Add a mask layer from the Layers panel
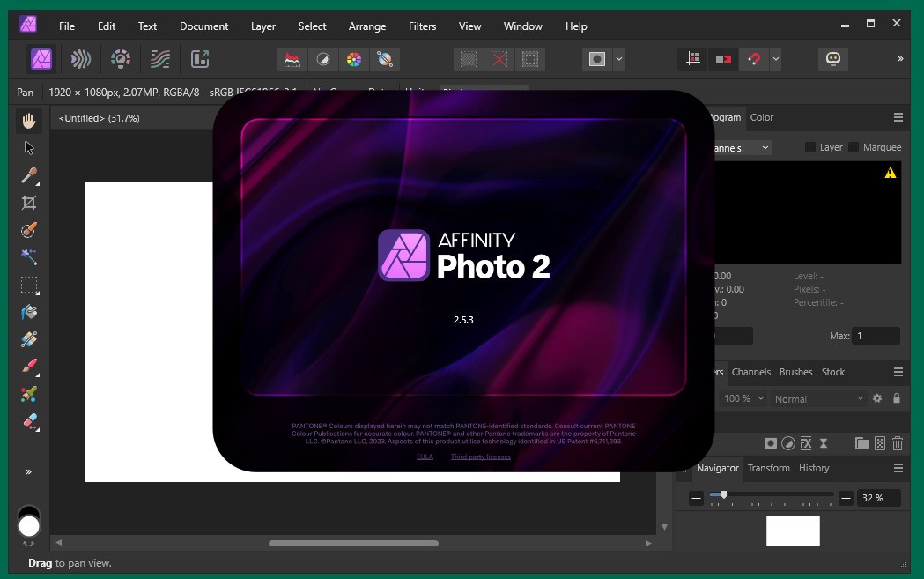This screenshot has height=579, width=924. tap(770, 443)
